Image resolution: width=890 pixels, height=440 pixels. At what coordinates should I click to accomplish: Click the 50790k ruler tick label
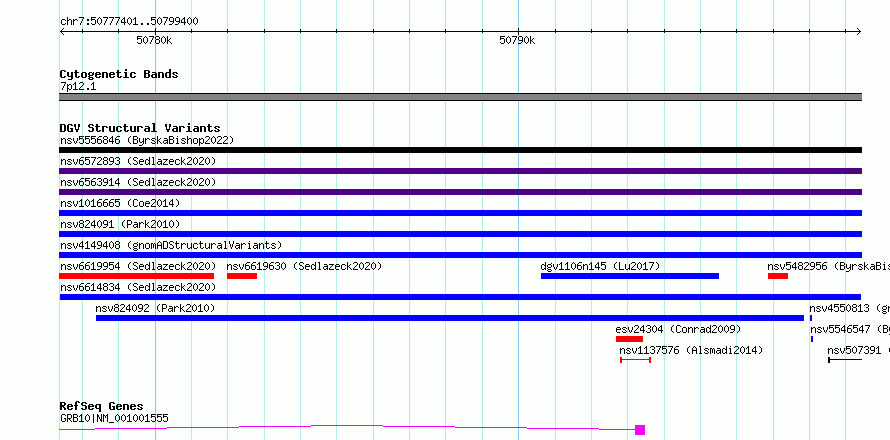pos(517,40)
